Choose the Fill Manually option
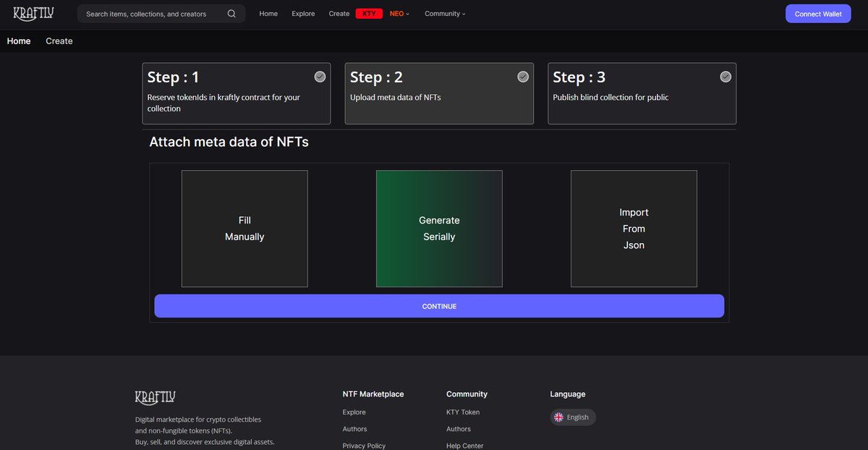Image resolution: width=868 pixels, height=450 pixels. pos(244,229)
